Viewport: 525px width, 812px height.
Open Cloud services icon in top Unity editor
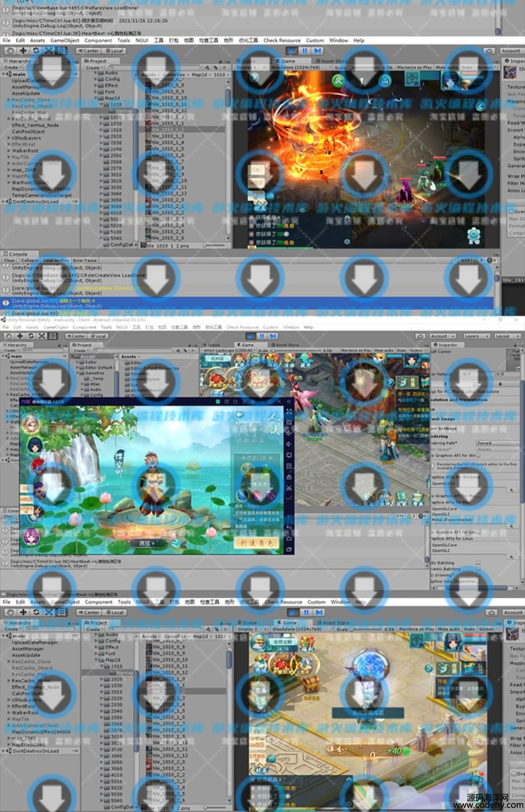(x=489, y=51)
